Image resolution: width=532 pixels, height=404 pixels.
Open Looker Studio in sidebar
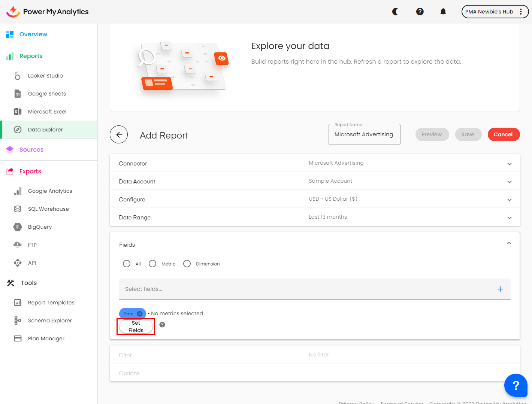[x=45, y=76]
